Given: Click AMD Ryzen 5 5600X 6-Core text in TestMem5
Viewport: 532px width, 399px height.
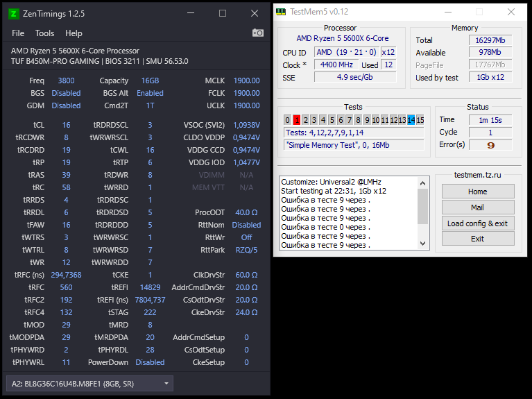Looking at the screenshot, I should point(343,38).
